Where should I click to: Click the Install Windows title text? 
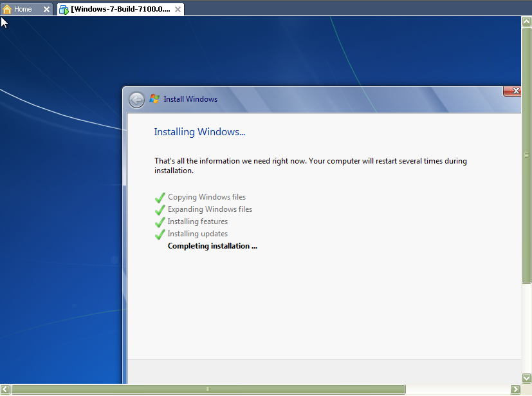click(190, 99)
